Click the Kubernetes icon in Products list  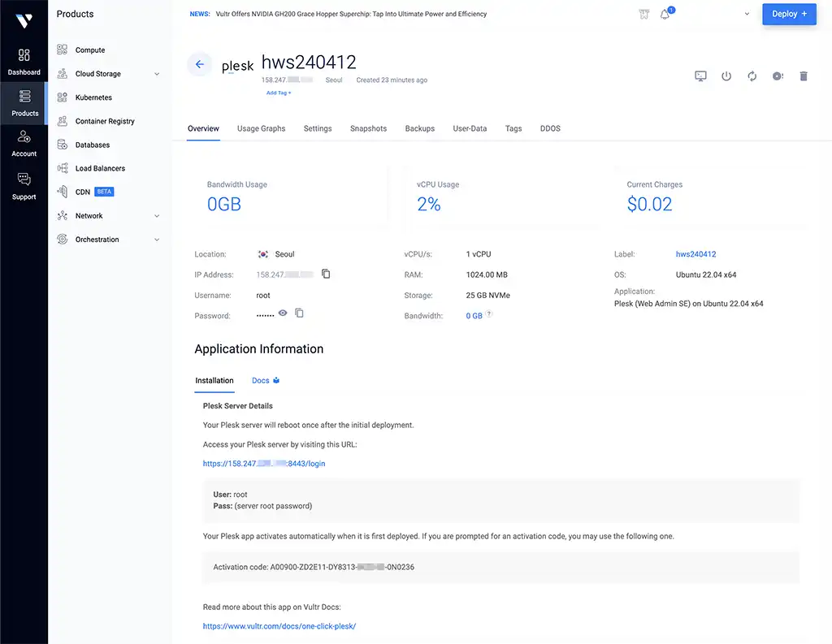[63, 97]
